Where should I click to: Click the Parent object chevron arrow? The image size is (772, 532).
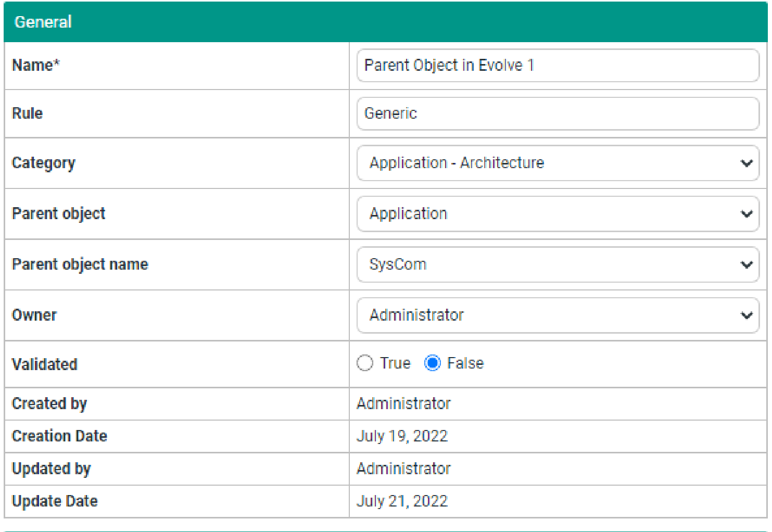pos(746,214)
